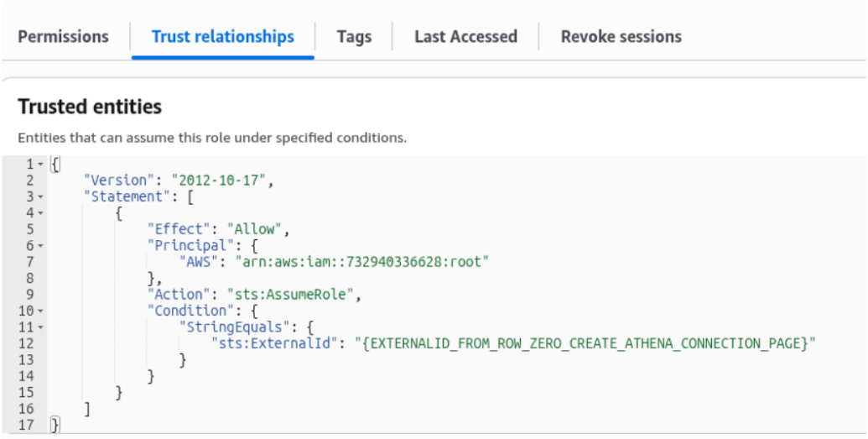868x439 pixels.
Task: Select the Trust relationships tab
Action: click(x=223, y=37)
